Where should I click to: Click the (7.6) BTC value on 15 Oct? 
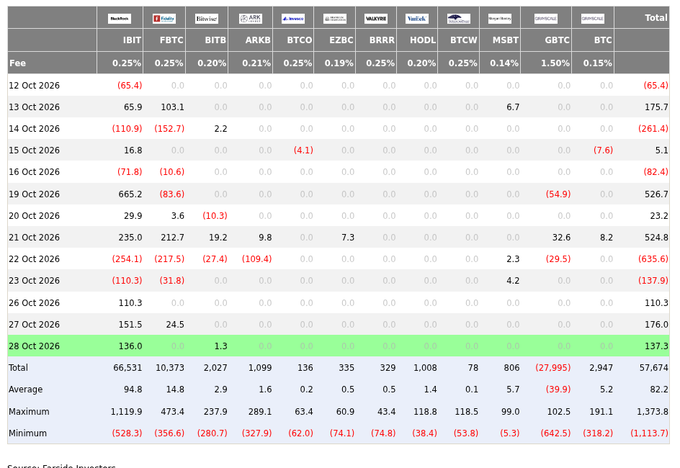tap(603, 151)
